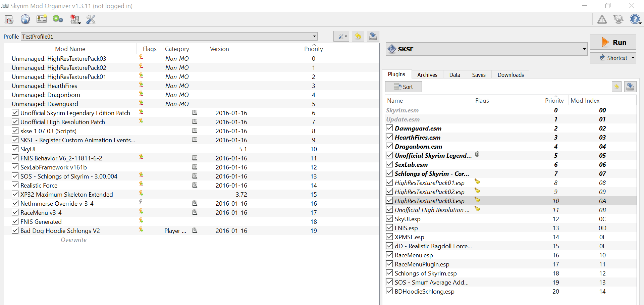Sort plugin list by Name column header

click(x=429, y=101)
